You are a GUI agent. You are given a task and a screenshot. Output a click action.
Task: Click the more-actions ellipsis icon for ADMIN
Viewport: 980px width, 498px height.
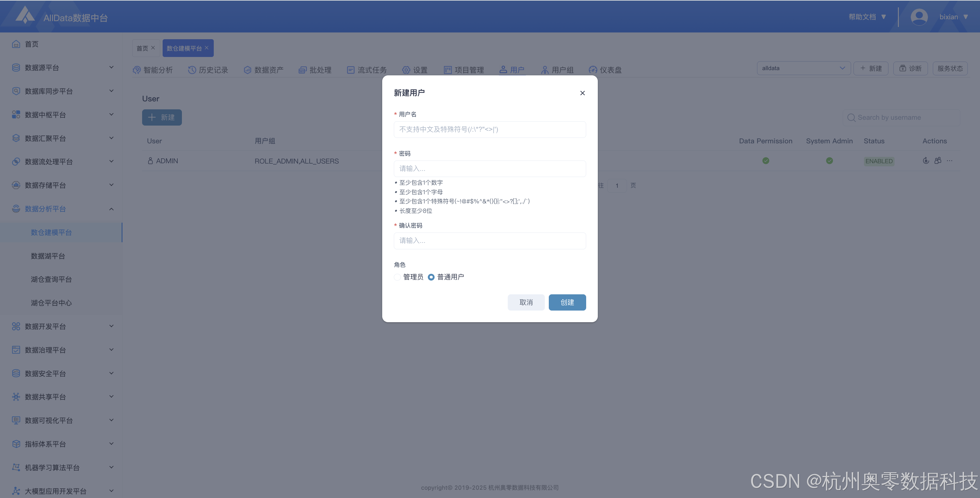click(950, 161)
